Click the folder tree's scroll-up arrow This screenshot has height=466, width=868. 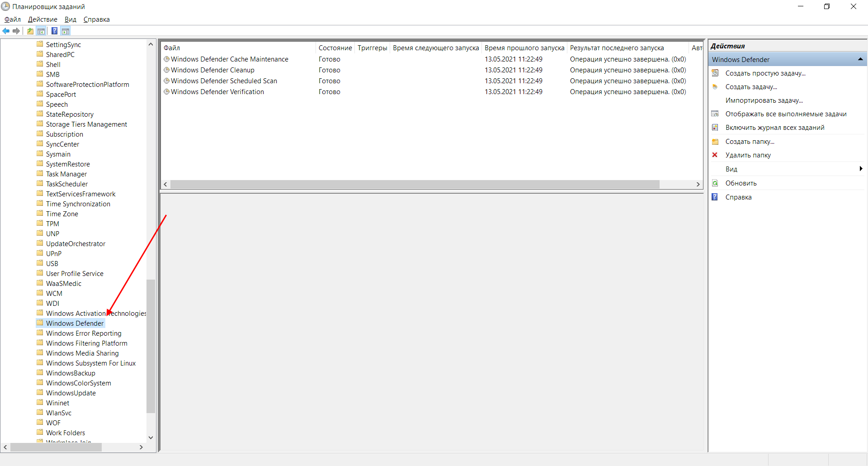tap(151, 44)
